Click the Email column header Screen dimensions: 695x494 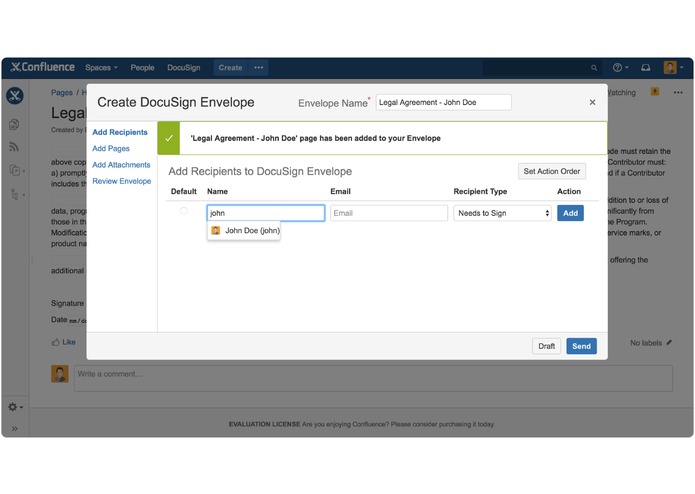[x=340, y=191]
